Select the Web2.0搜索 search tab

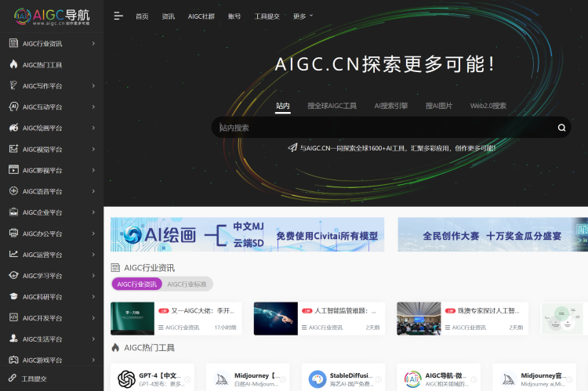tap(488, 106)
